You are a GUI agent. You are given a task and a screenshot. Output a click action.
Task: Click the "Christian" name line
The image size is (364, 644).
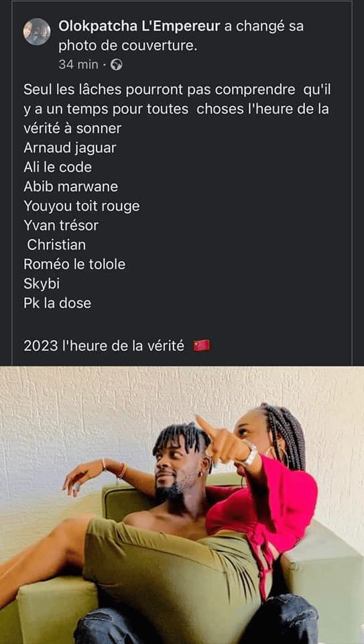point(56,245)
